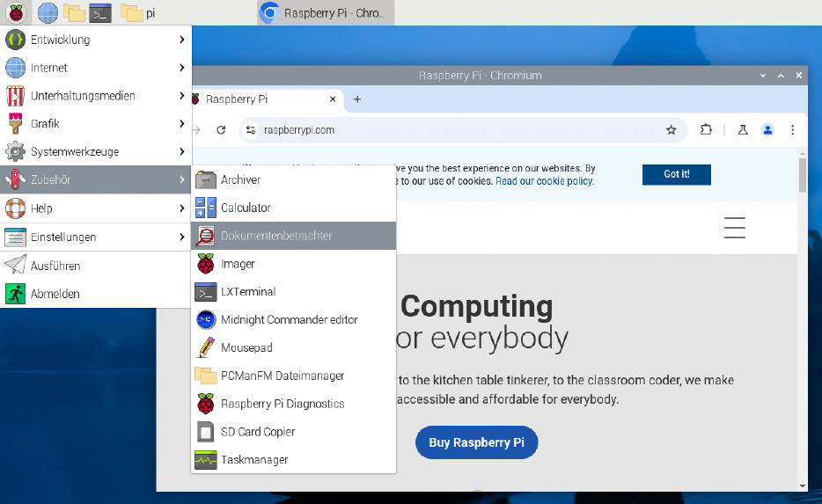Click the Abmelden running-man icon
This screenshot has width=822, height=504.
[15, 294]
